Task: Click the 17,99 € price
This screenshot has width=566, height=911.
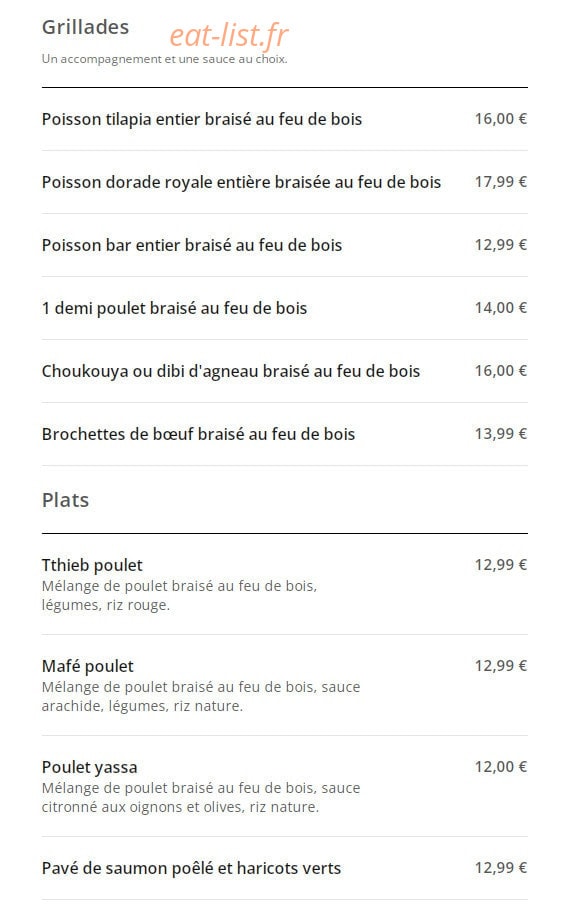Action: (501, 182)
